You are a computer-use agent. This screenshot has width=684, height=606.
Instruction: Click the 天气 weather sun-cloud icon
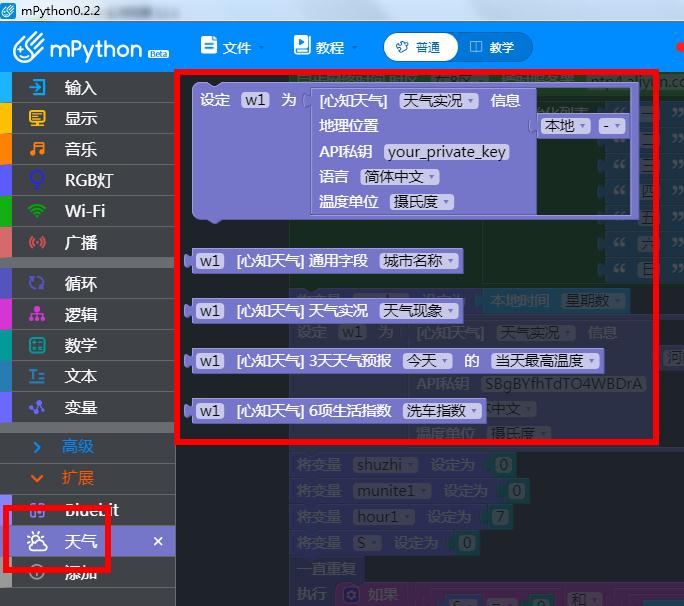37,541
